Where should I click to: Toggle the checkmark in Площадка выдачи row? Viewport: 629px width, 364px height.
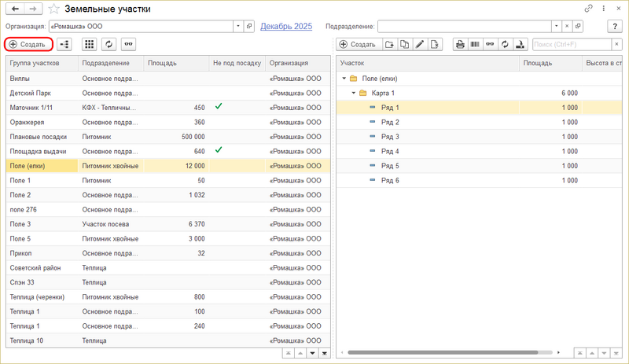coord(219,150)
